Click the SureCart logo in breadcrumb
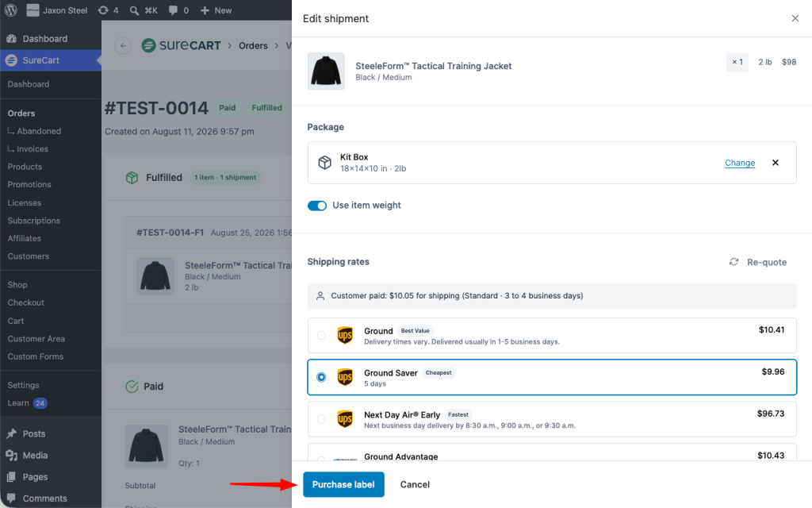This screenshot has width=812, height=508. 182,45
